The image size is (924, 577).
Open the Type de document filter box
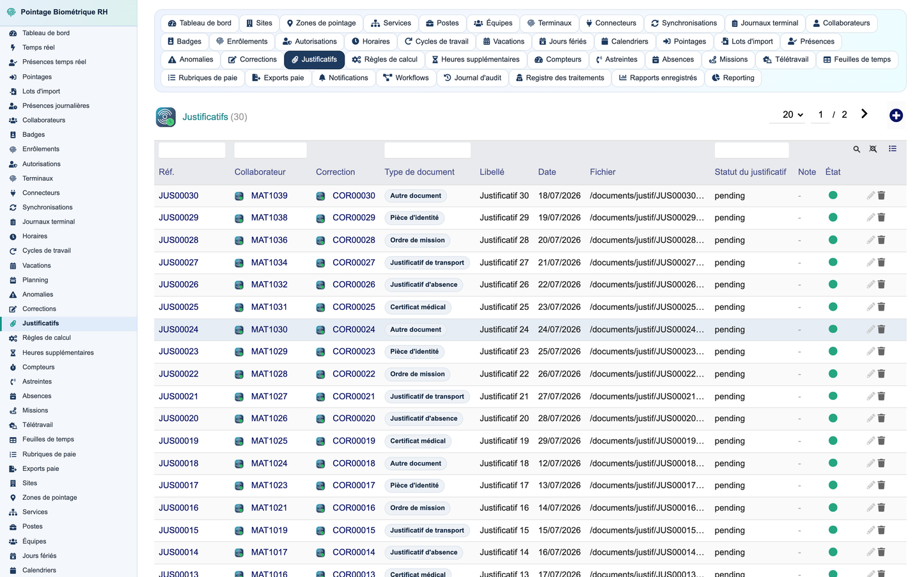pyautogui.click(x=427, y=150)
